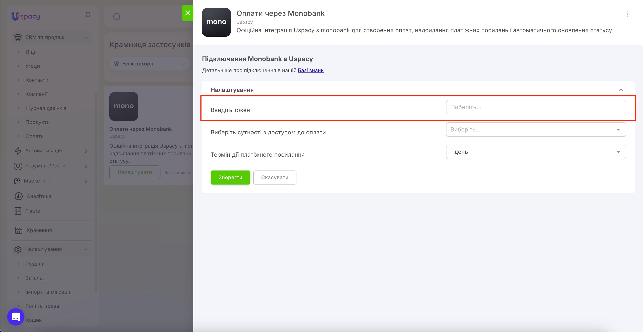Click the Налаштувати button on app card
This screenshot has height=332, width=644.
coord(135,172)
